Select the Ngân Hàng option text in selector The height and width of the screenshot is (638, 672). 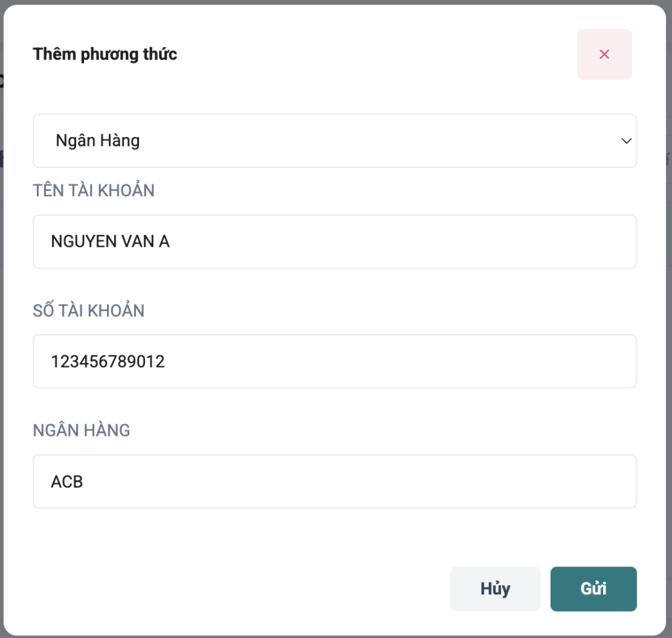point(98,140)
